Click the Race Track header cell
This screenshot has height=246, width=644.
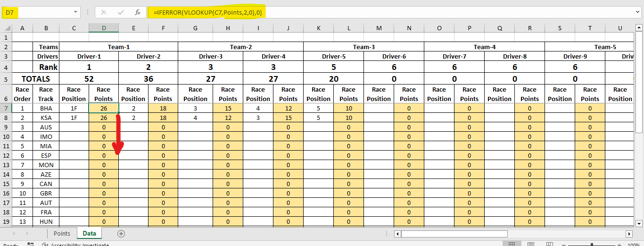(x=46, y=94)
